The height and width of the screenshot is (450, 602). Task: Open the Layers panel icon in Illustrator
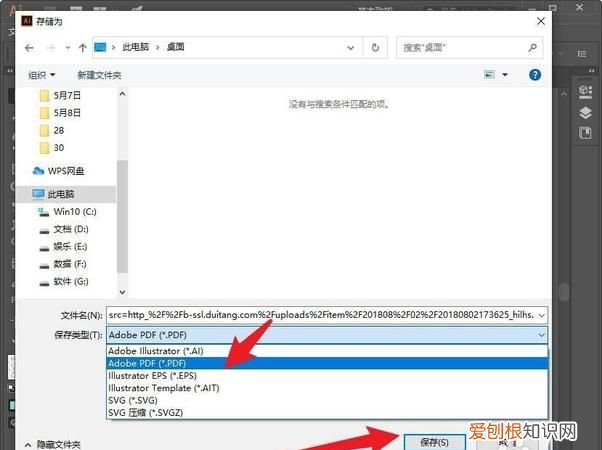(585, 112)
